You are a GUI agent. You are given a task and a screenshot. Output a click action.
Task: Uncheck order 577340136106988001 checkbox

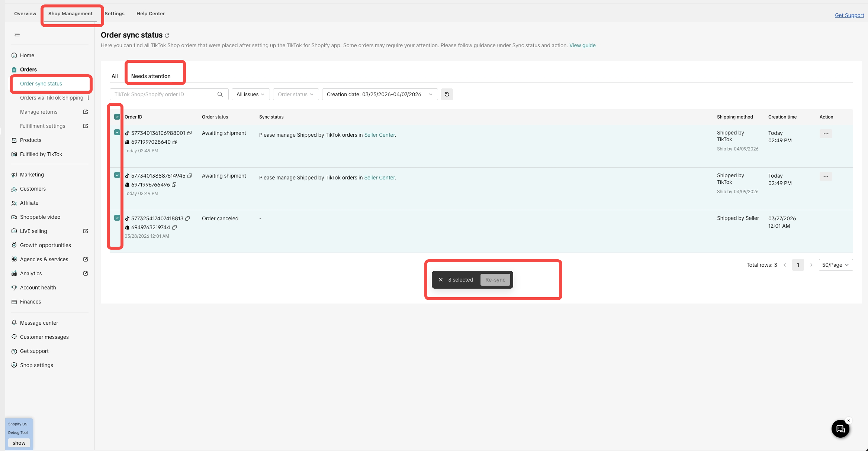pyautogui.click(x=117, y=133)
